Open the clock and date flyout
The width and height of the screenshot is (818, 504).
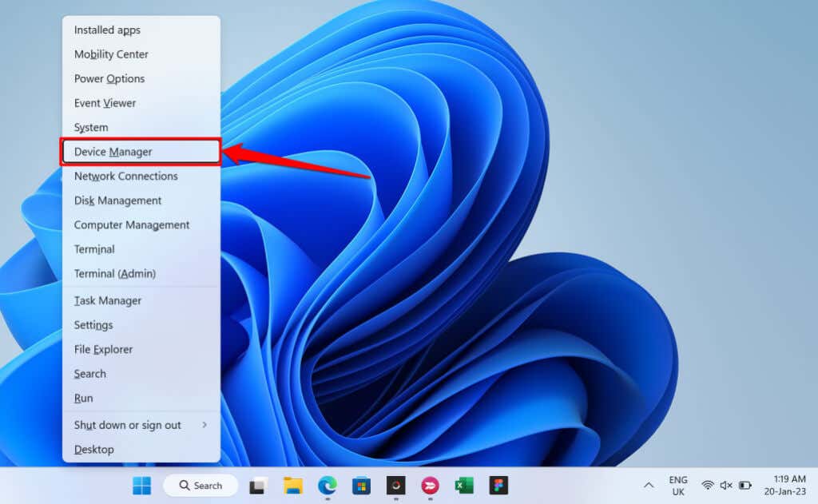coord(785,485)
